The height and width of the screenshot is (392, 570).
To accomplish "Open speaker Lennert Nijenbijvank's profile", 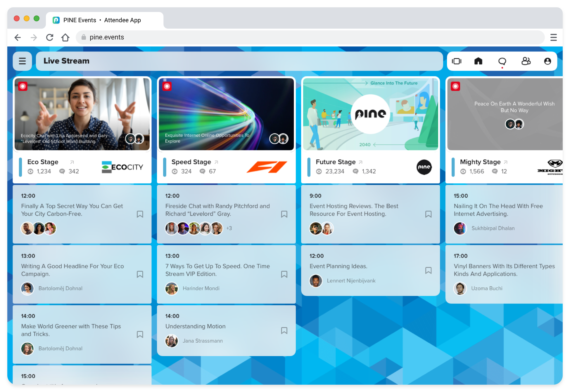I will (x=351, y=281).
